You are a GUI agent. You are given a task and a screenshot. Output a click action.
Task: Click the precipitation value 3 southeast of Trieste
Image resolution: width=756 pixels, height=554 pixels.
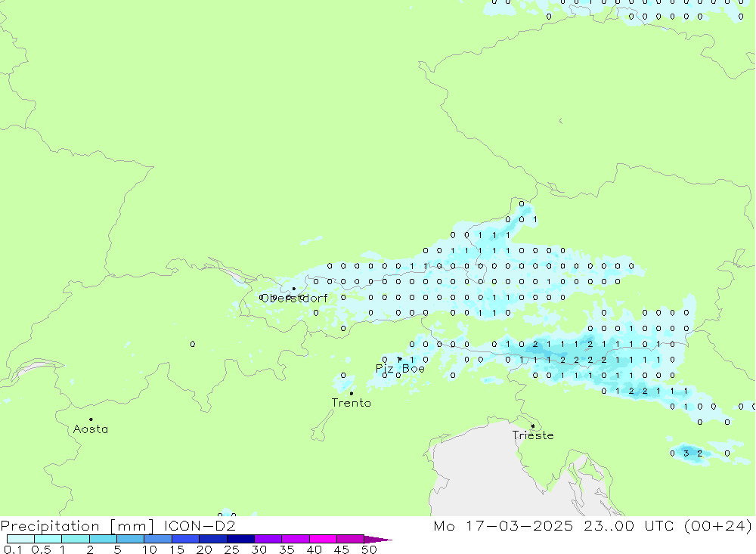pos(686,453)
